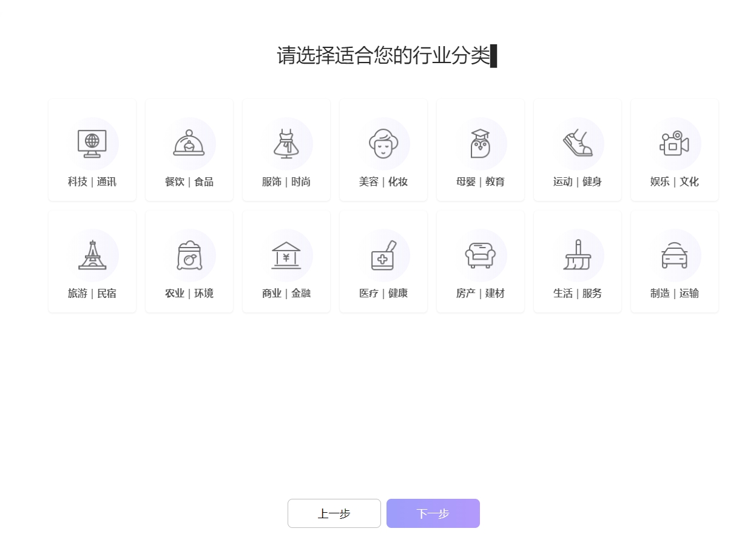Select the 房产｜建材 armchair icon
The height and width of the screenshot is (534, 756).
[481, 255]
